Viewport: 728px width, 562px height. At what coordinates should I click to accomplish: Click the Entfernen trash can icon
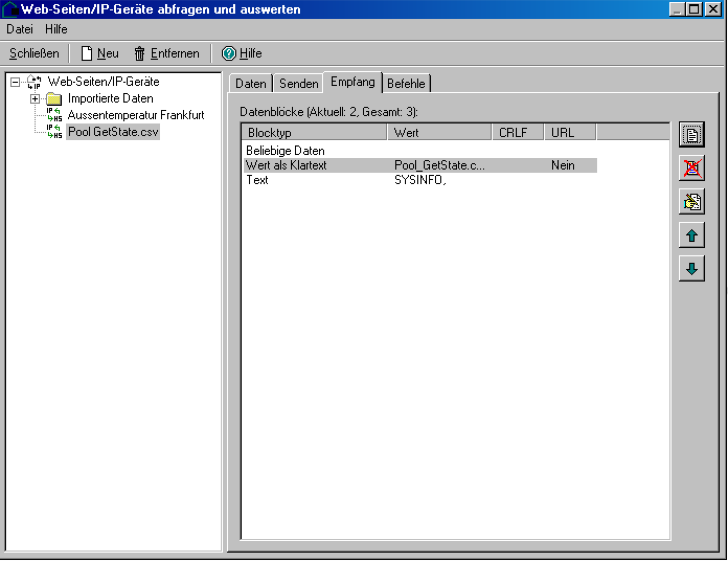point(140,53)
